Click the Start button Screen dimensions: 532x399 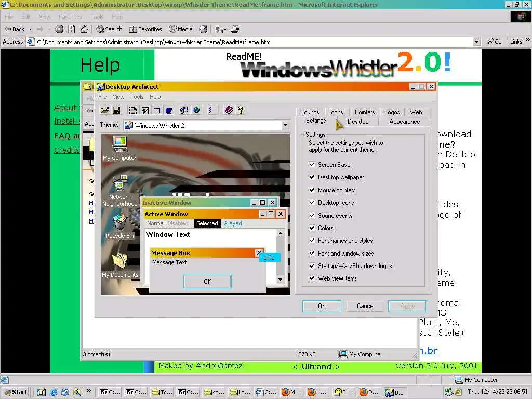[16, 392]
